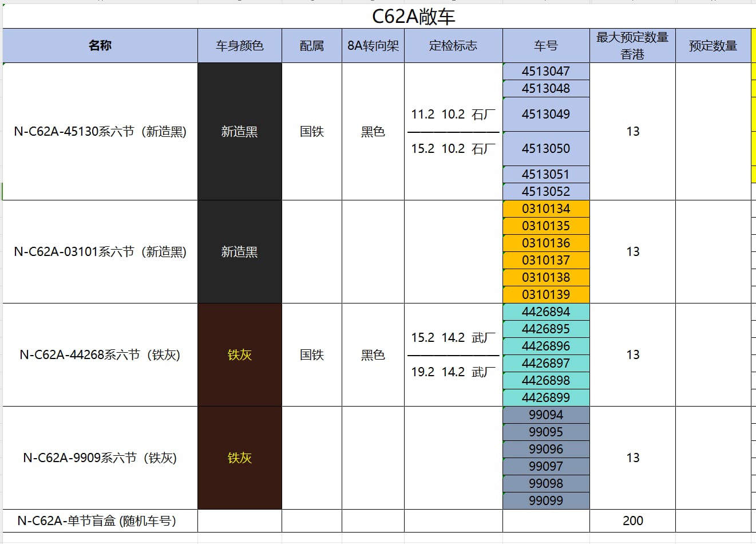Select car number 4426895
756x544 pixels.
[546, 329]
